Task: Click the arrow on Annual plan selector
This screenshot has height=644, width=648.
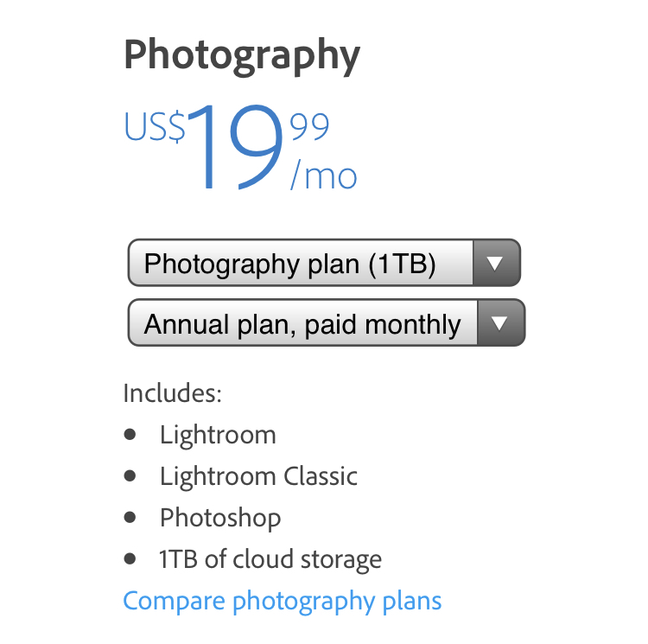Action: click(500, 322)
